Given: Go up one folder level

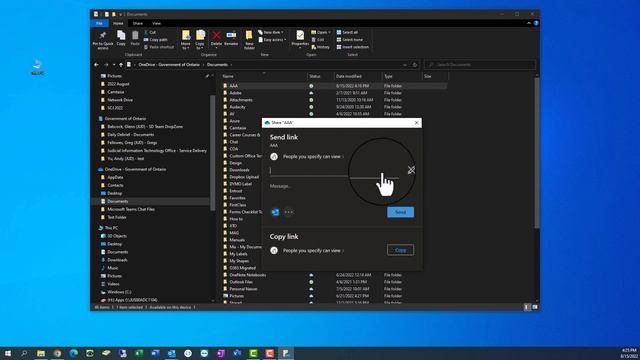Looking at the screenshot, I should tap(121, 64).
